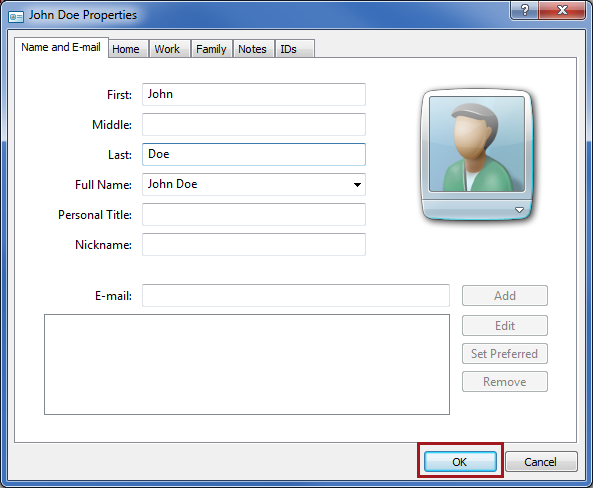Click the OK button
The width and height of the screenshot is (593, 488).
click(x=460, y=462)
